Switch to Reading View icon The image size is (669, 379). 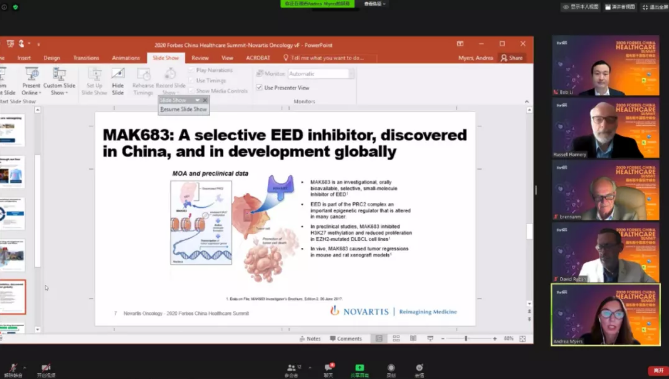(413, 338)
